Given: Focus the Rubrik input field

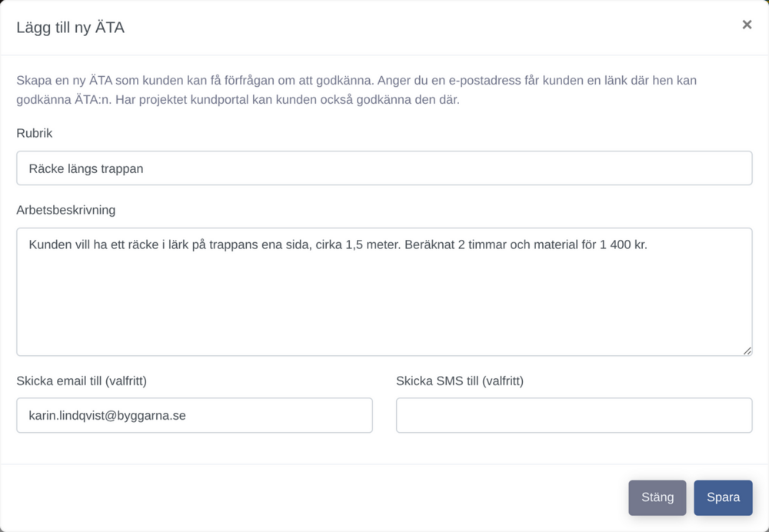Looking at the screenshot, I should 384,168.
